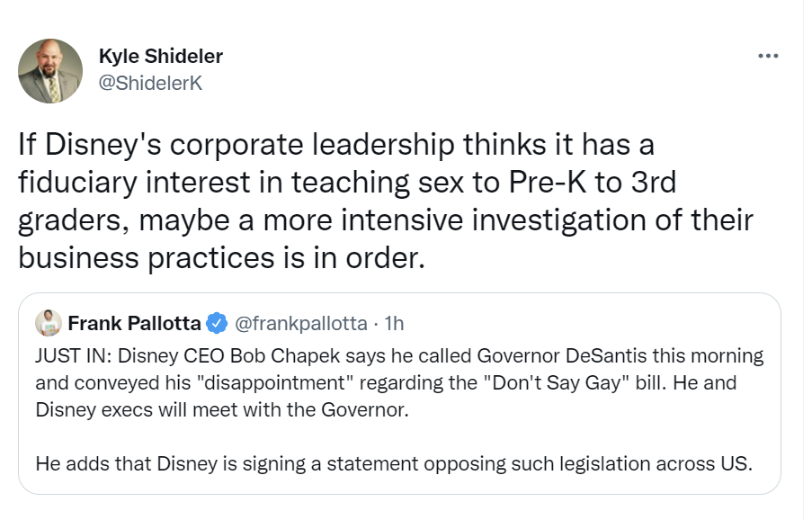Screen dimensions: 812x520
Task: Click Kyle Shideler's profile avatar
Action: tap(50, 71)
